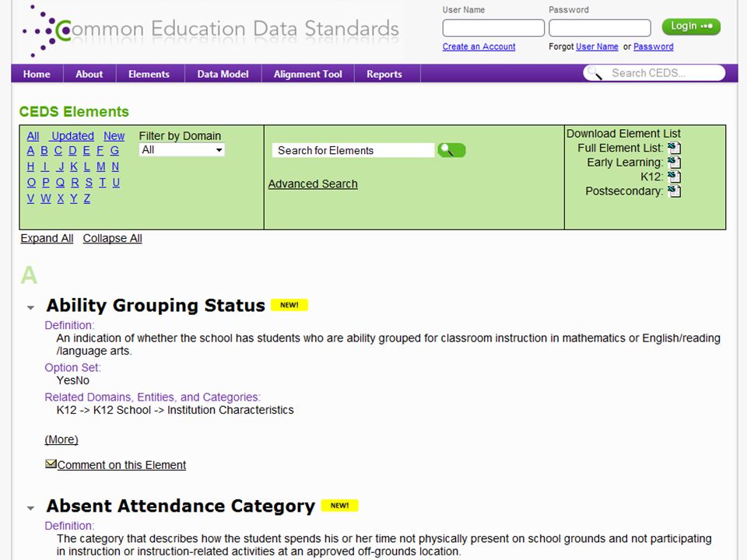
Task: Jump to letter M elements
Action: pyautogui.click(x=101, y=166)
